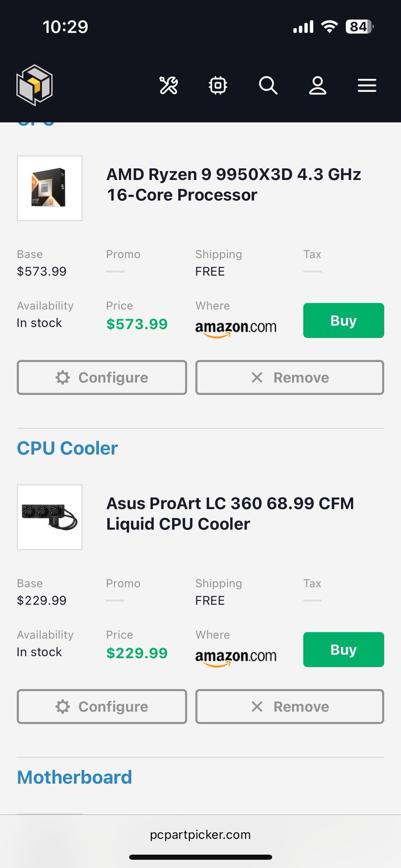The image size is (401, 868).
Task: Open the Asus ProArt cooler thumbnail
Action: tap(50, 517)
